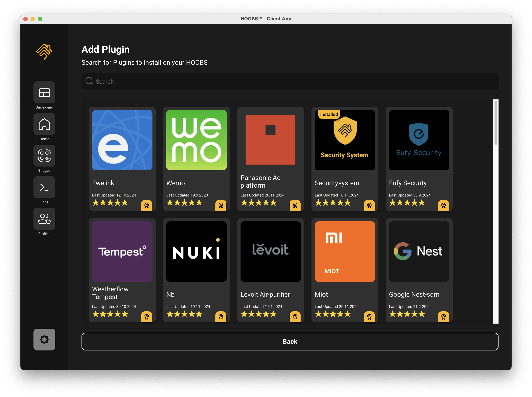Click Wemo certified badge icon

pyautogui.click(x=221, y=205)
